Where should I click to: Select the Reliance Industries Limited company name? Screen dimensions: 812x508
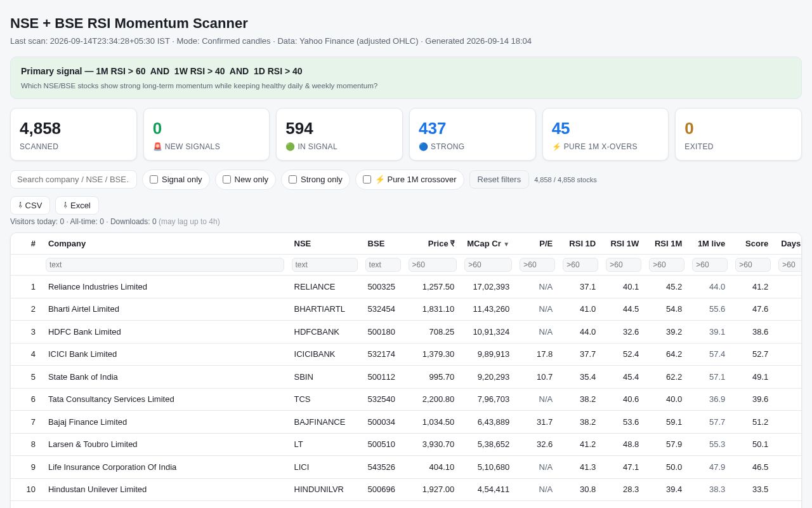click(x=98, y=287)
